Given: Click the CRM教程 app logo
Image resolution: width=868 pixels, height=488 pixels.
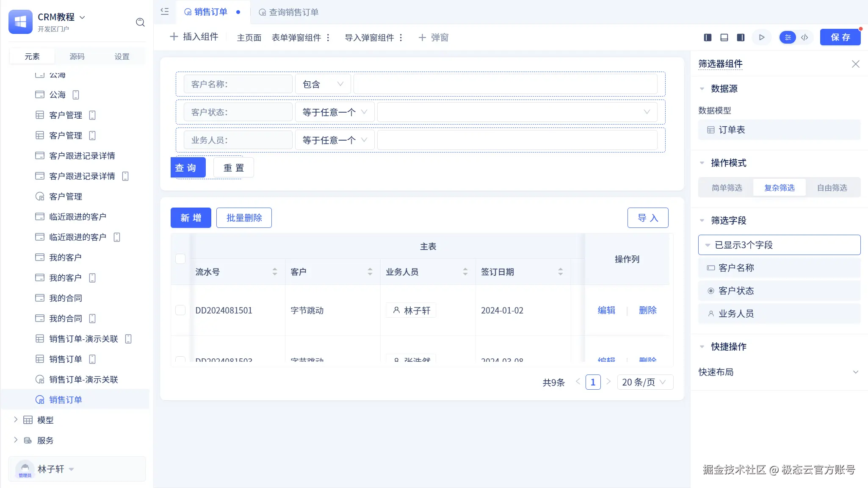Looking at the screenshot, I should coord(20,22).
